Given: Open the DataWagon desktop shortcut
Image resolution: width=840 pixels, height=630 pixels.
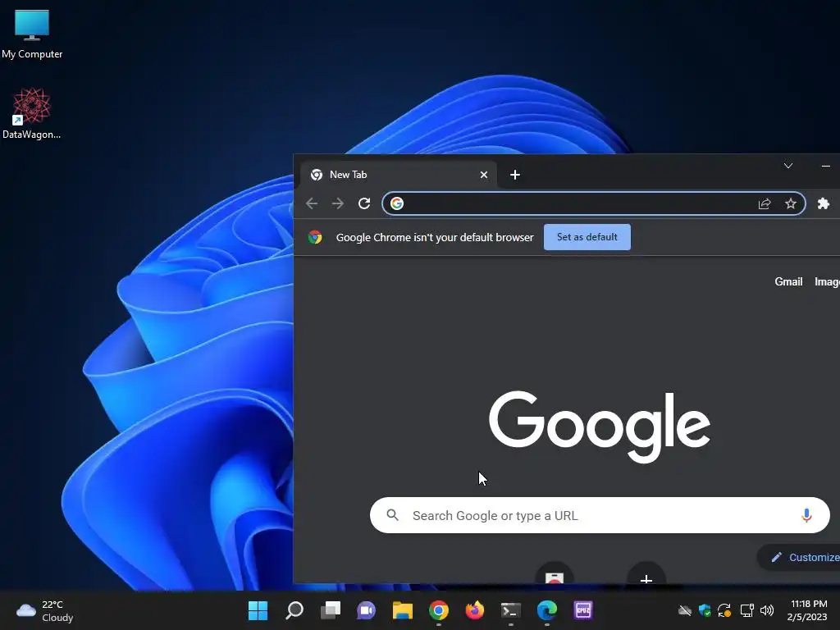Looking at the screenshot, I should [32, 113].
